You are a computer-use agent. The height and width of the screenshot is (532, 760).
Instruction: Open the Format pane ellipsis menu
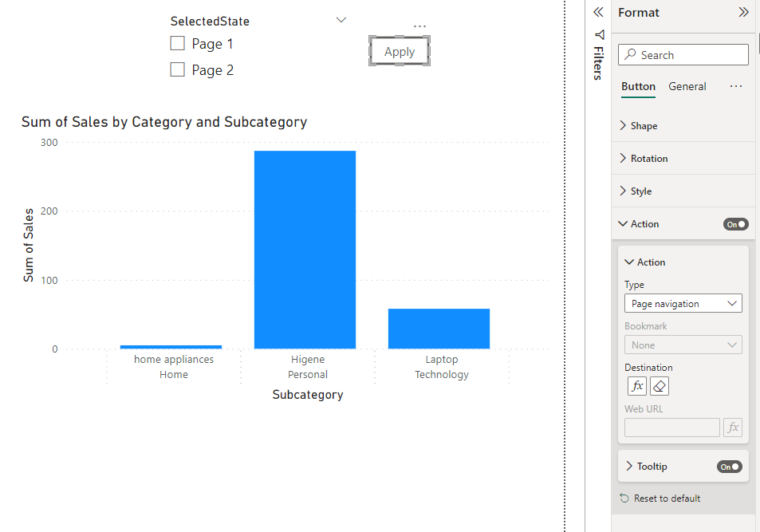click(736, 86)
